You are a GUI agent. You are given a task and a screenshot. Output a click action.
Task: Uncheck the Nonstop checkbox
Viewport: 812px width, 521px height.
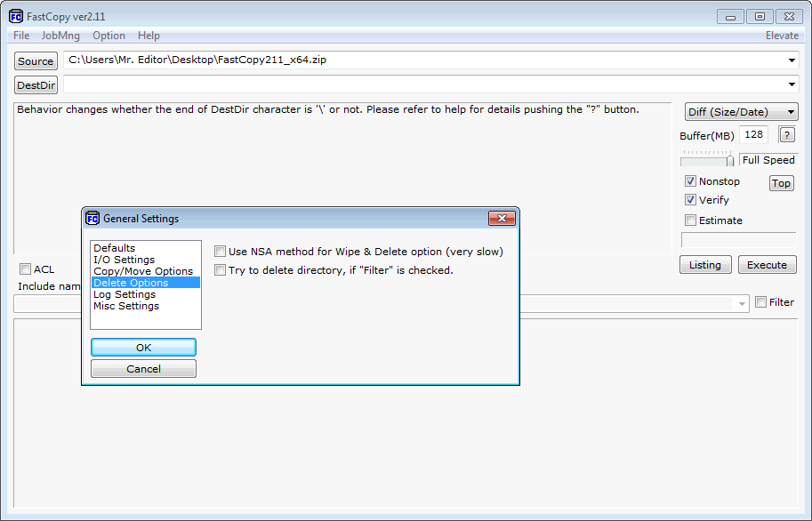coord(690,181)
